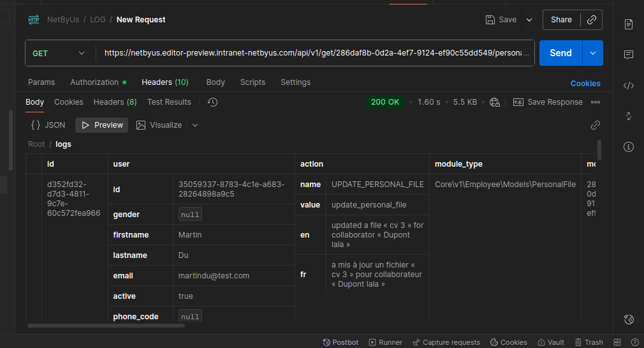The width and height of the screenshot is (644, 348).
Task: Switch to the Preview view mode
Action: (x=102, y=125)
